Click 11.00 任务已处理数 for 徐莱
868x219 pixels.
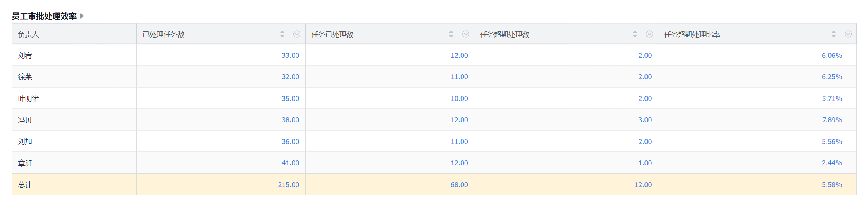coord(459,77)
